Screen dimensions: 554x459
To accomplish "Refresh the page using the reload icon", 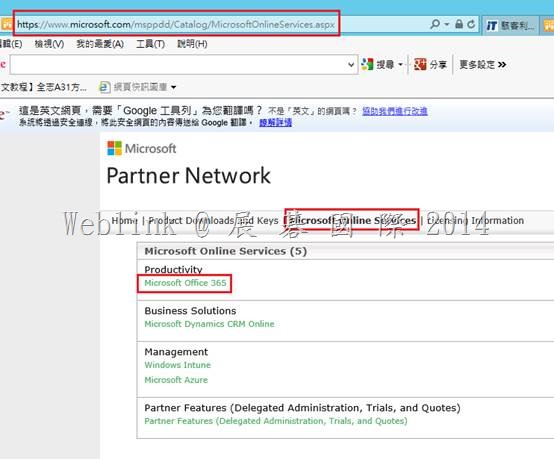I will click(471, 24).
